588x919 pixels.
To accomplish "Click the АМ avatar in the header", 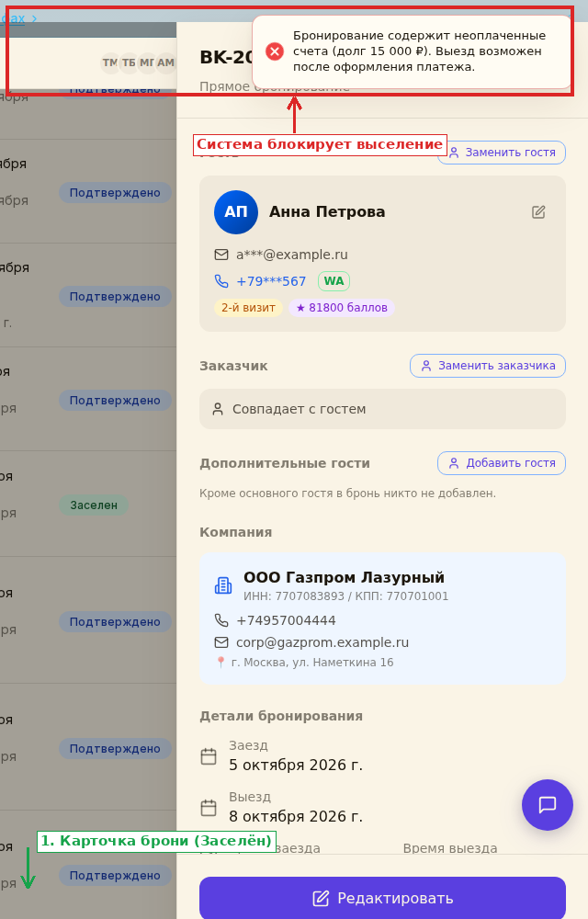I will coord(165,62).
